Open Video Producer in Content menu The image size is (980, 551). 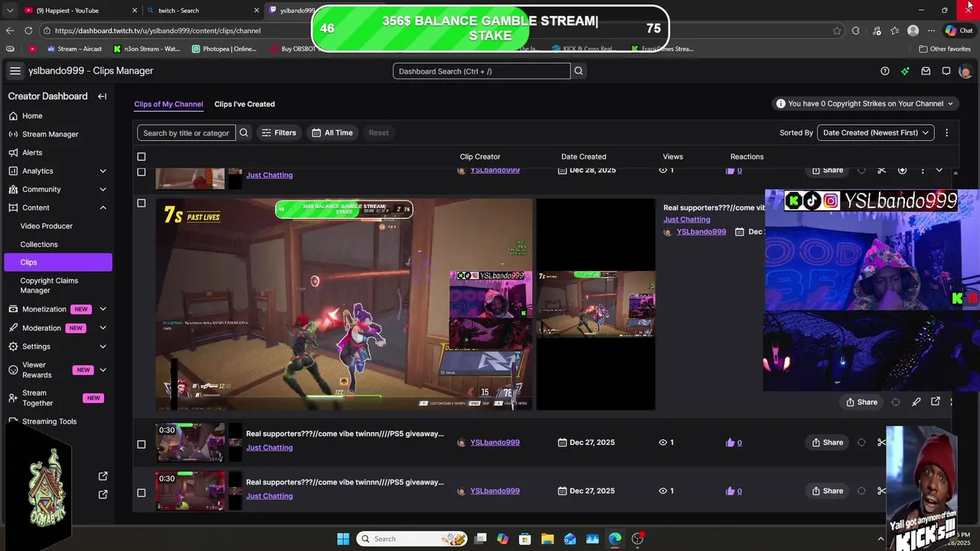click(47, 226)
